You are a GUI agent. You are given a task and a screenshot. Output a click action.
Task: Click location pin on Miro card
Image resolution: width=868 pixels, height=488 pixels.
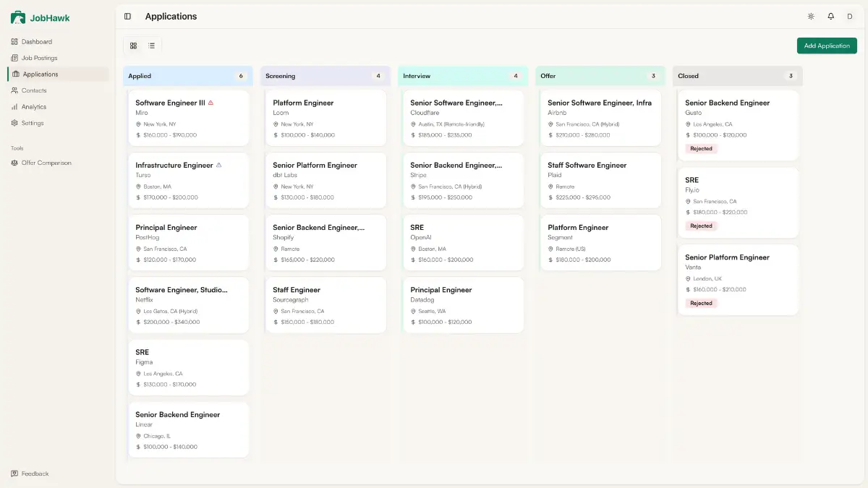138,124
